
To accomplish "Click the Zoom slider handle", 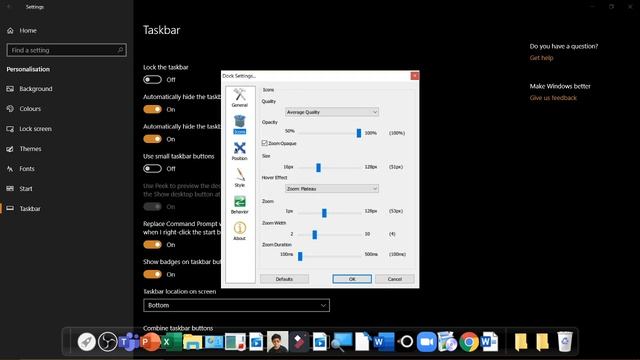I will pyautogui.click(x=324, y=213).
